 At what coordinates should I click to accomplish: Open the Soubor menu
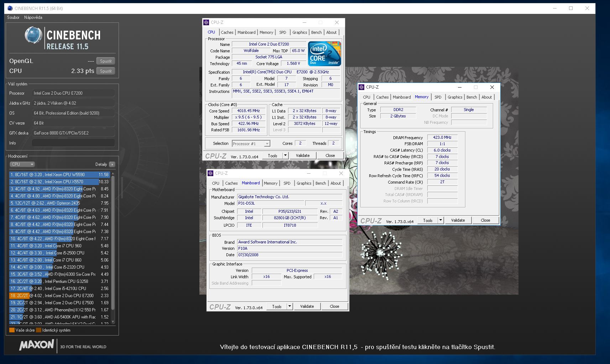[13, 17]
